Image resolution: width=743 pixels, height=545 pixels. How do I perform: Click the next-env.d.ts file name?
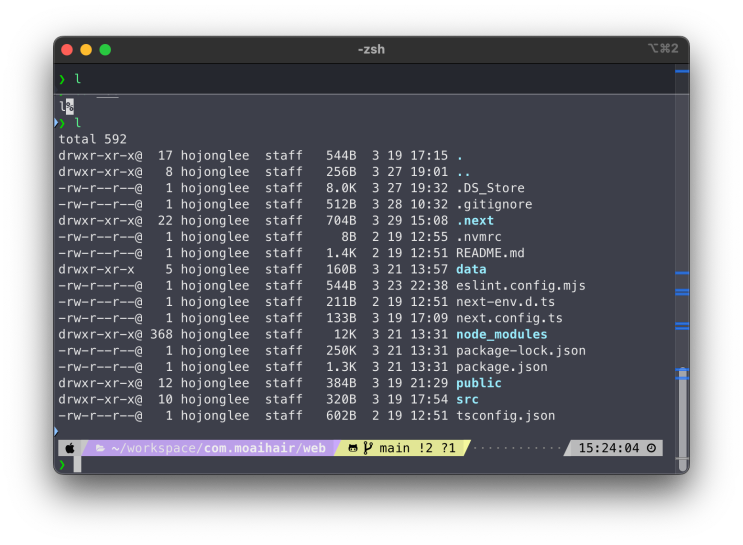[x=505, y=302]
